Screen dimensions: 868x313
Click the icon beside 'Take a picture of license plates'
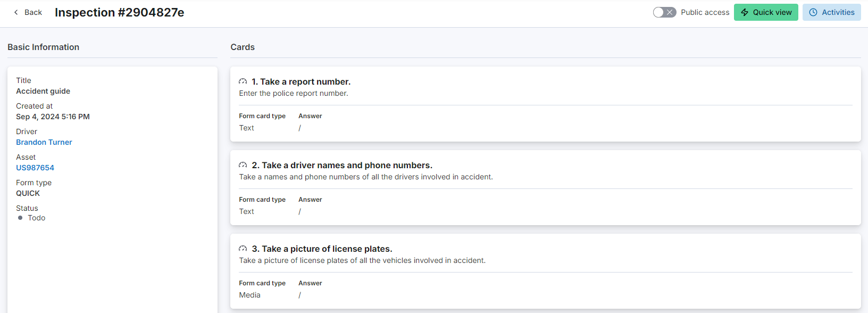tap(243, 249)
